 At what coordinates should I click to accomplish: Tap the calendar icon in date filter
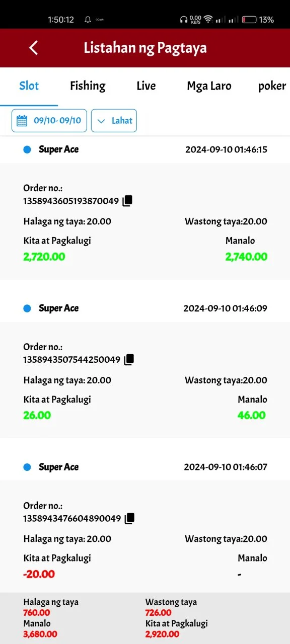coord(22,121)
